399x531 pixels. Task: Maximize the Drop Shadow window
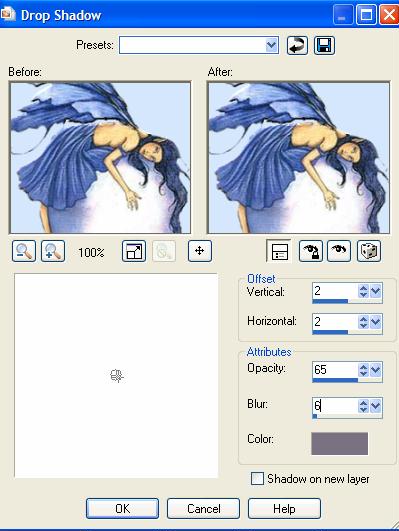click(366, 15)
